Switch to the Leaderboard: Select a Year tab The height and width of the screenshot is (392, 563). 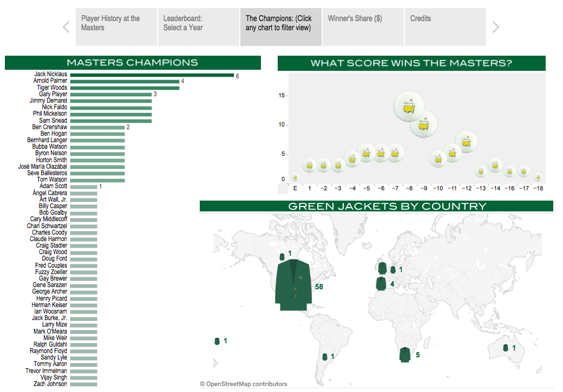pos(199,27)
